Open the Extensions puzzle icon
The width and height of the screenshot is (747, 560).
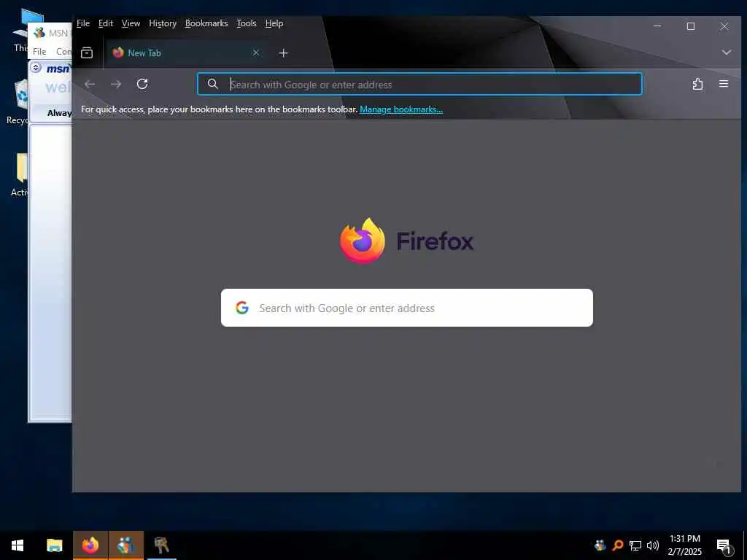coord(697,85)
